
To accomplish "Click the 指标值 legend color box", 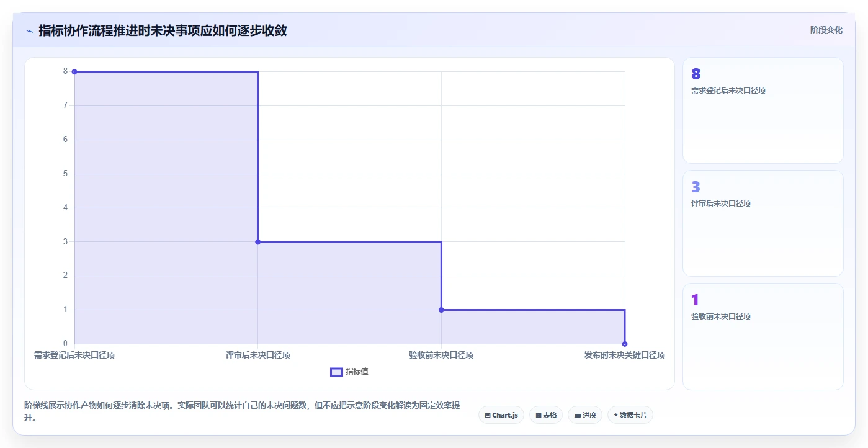I will click(x=336, y=372).
